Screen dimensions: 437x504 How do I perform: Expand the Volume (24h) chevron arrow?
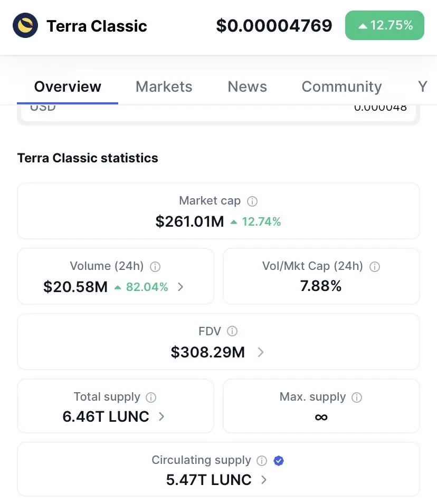(180, 287)
